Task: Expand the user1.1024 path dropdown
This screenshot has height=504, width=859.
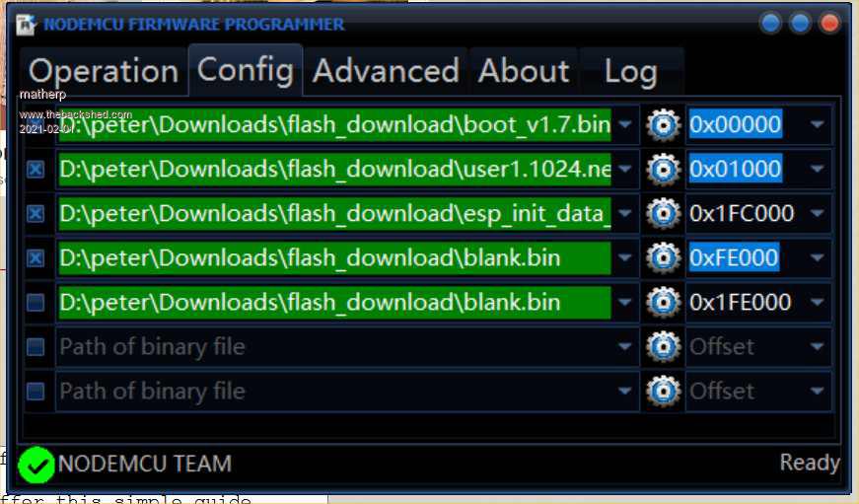Action: tap(624, 170)
